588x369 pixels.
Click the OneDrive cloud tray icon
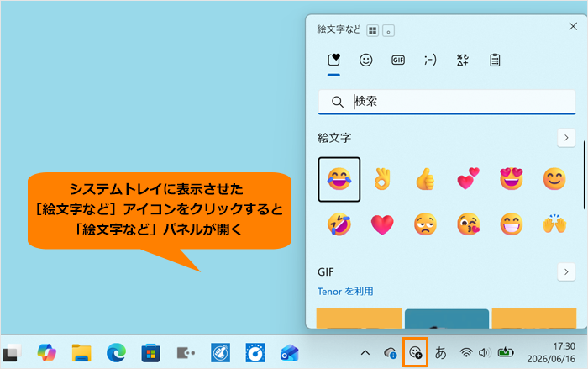(391, 353)
